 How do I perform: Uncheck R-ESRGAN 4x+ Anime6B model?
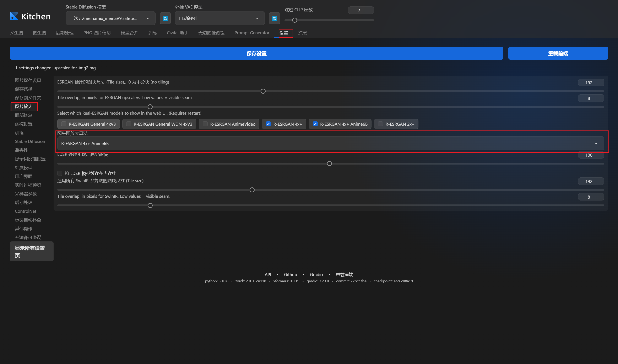pyautogui.click(x=315, y=124)
